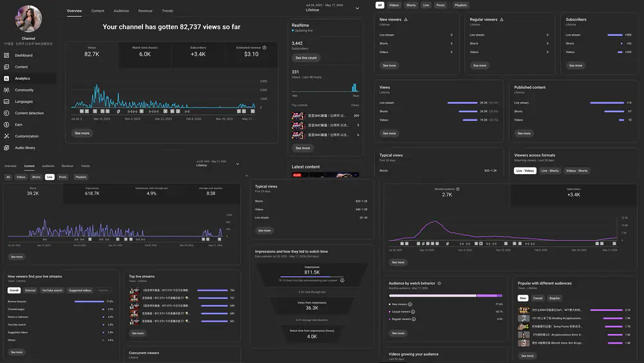Open Customization magic wand icon
The width and height of the screenshot is (644, 363).
click(x=6, y=135)
